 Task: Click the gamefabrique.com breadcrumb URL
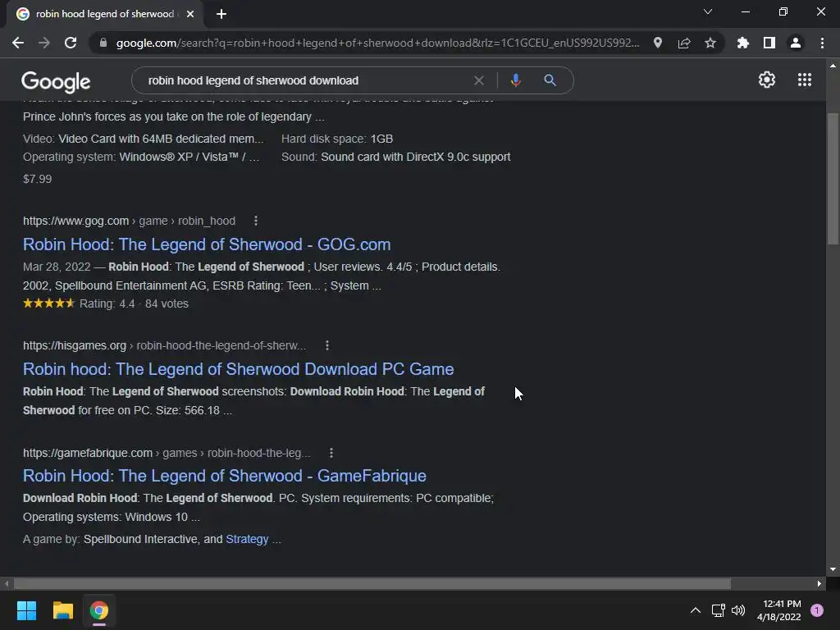click(x=167, y=453)
